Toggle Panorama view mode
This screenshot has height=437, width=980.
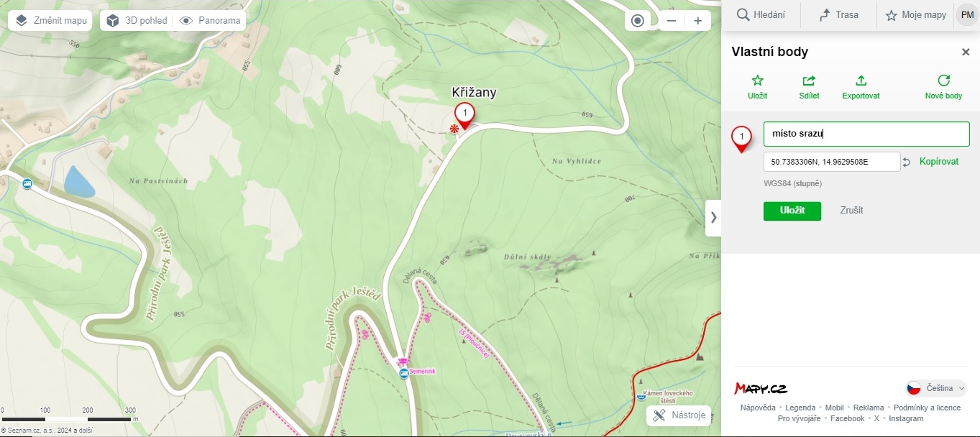point(210,21)
